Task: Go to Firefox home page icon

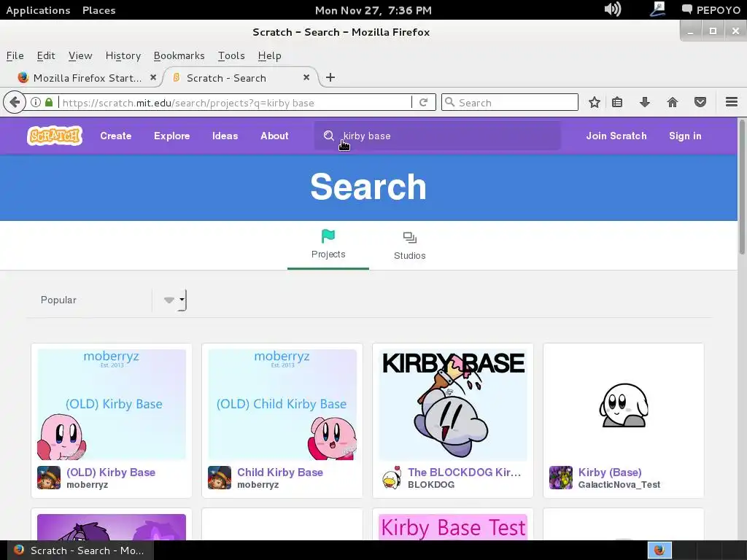Action: pyautogui.click(x=672, y=102)
